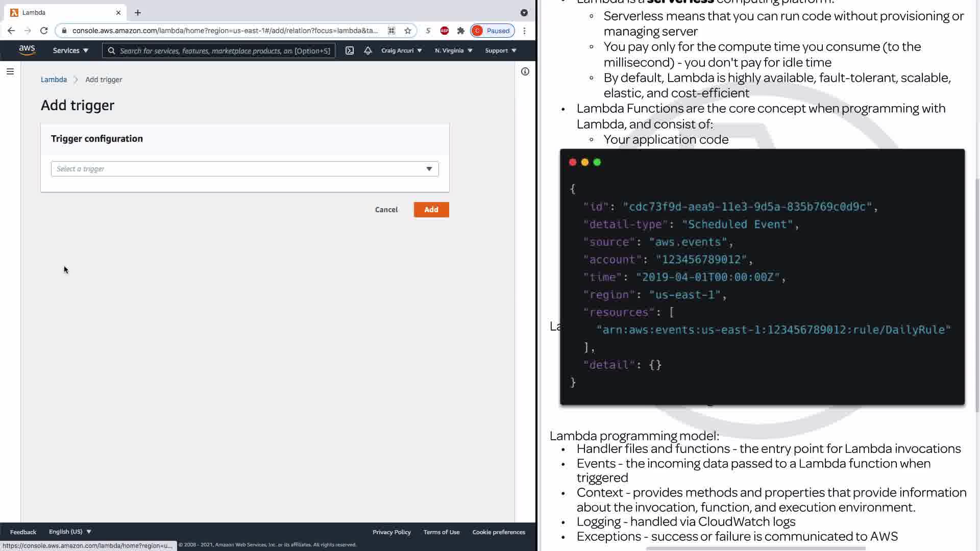Expand the Craig Arcuri account menu
Image resolution: width=980 pixels, height=551 pixels.
click(x=401, y=51)
